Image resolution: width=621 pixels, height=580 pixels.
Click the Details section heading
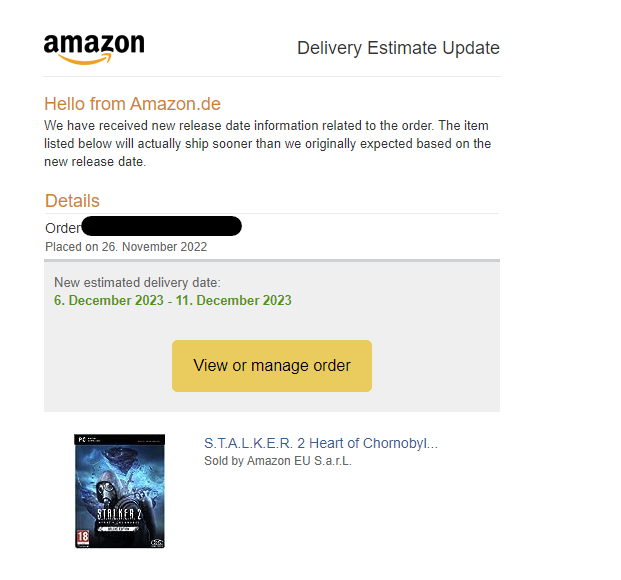(72, 201)
